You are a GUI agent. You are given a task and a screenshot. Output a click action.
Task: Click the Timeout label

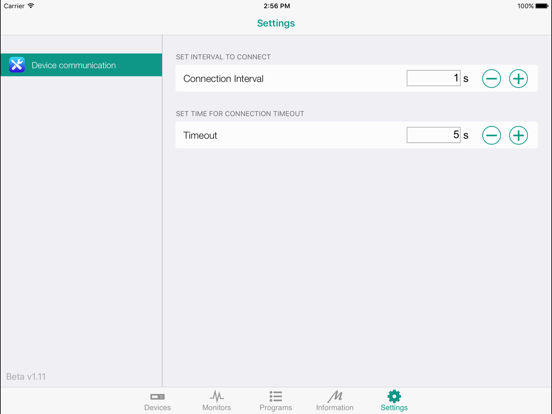point(200,135)
